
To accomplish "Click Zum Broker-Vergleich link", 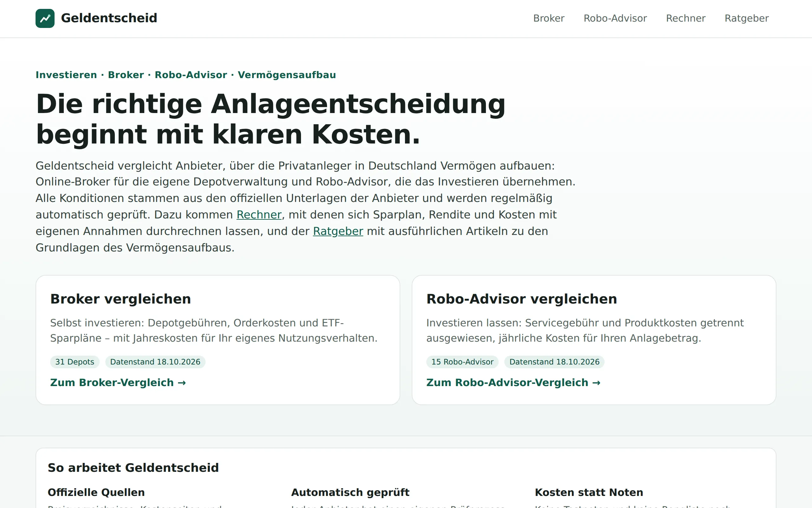I will pyautogui.click(x=118, y=383).
